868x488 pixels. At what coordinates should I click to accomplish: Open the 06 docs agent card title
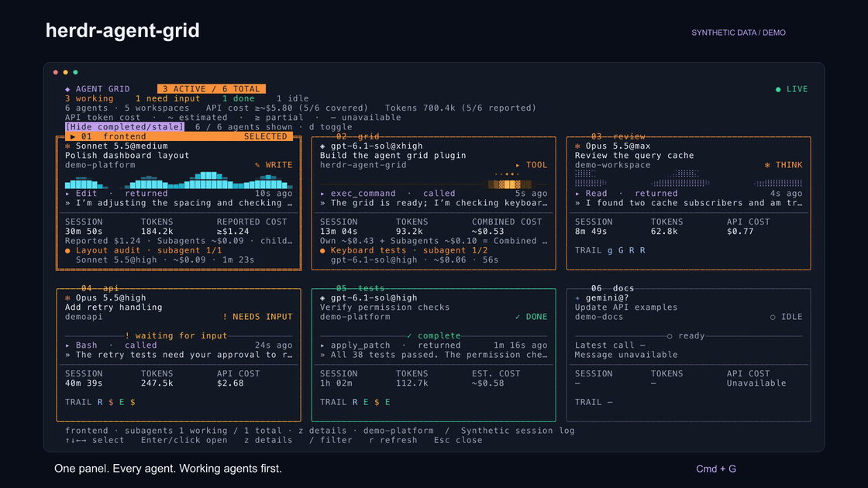tap(612, 288)
